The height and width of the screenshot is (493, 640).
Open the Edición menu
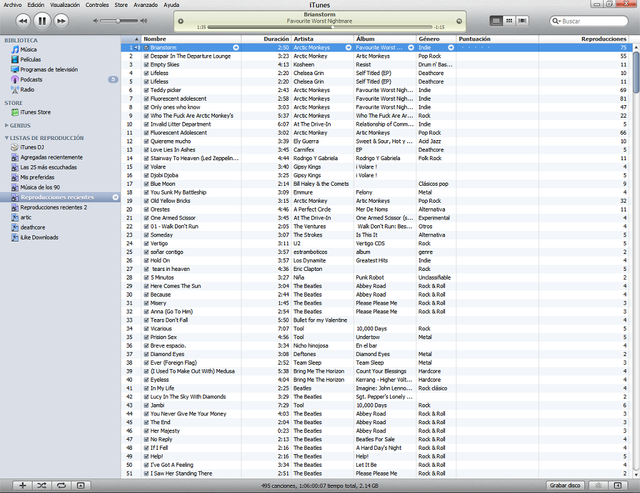36,5
